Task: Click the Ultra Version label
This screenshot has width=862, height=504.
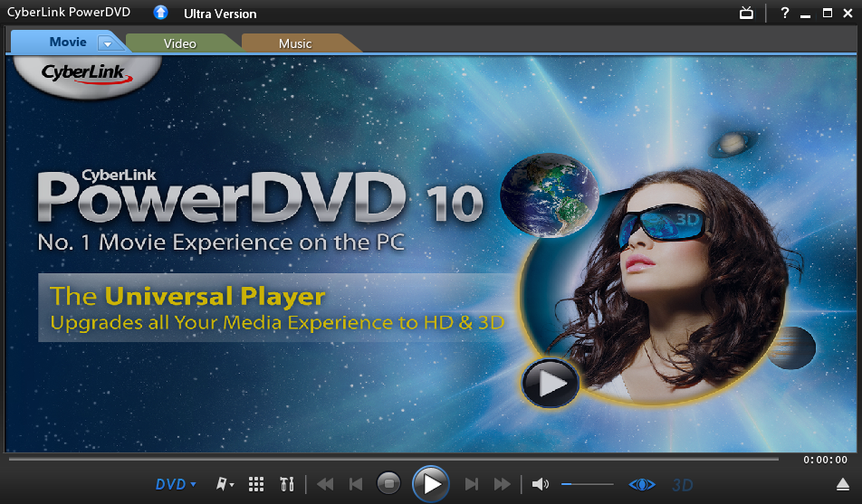Action: [x=220, y=14]
